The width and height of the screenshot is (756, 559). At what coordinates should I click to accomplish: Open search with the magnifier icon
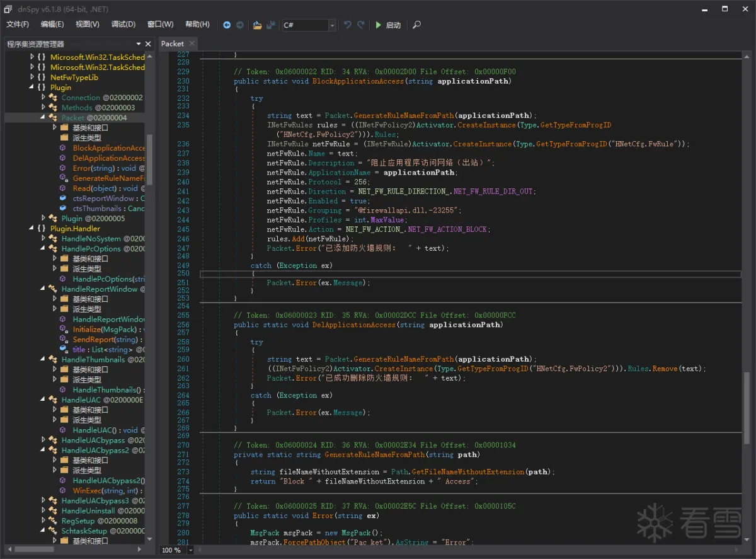tap(416, 25)
